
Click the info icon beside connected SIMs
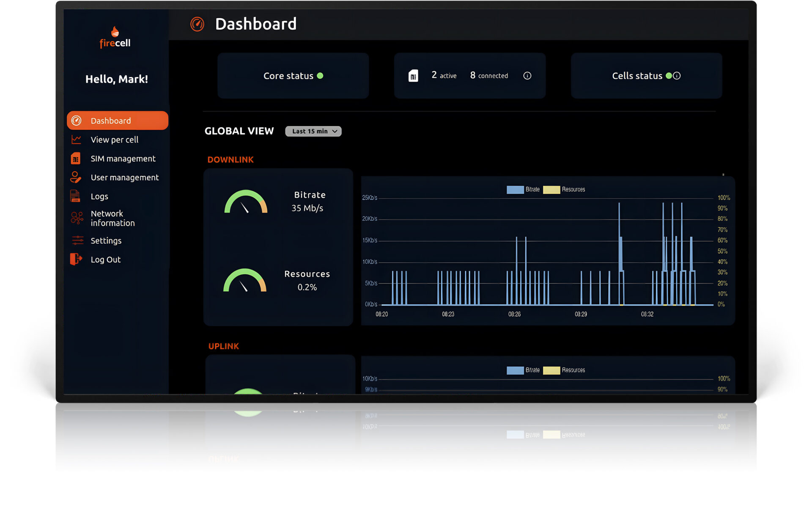527,75
